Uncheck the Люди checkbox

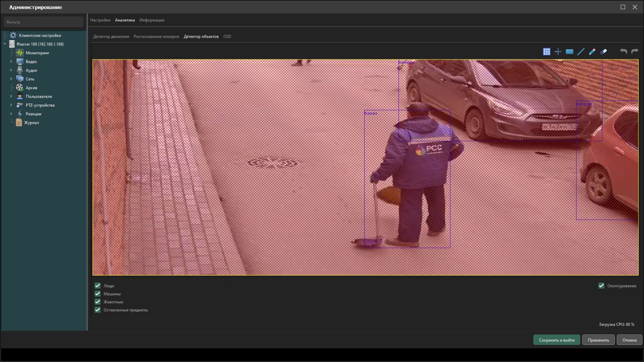pyautogui.click(x=98, y=286)
